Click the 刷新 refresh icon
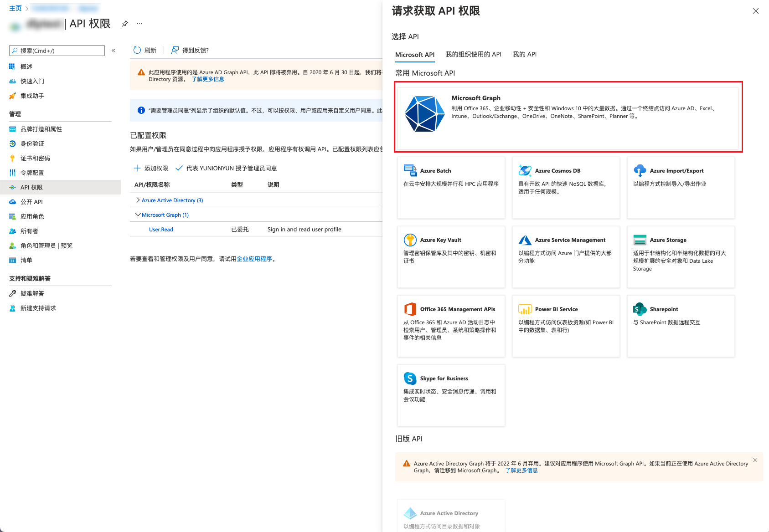The height and width of the screenshot is (532, 769). pos(137,50)
